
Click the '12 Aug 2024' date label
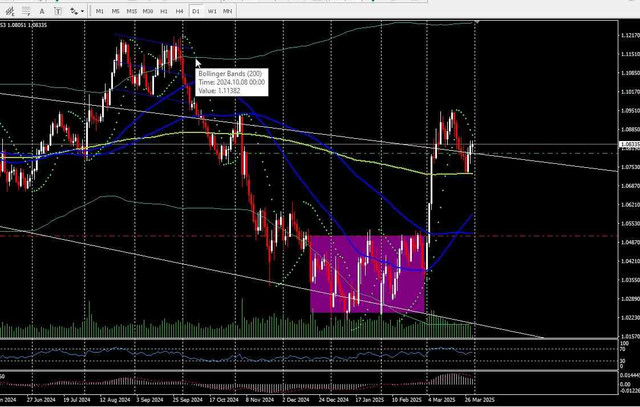click(115, 400)
